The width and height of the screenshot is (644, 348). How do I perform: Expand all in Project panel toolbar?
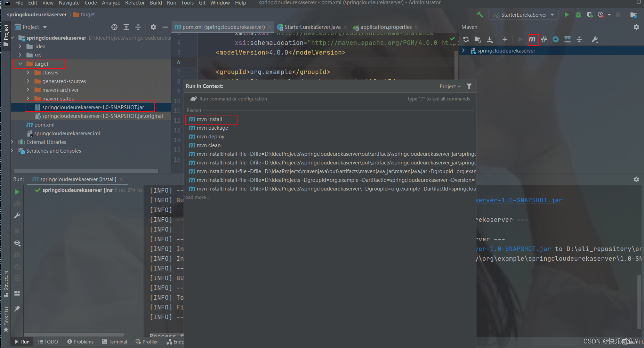pyautogui.click(x=126, y=27)
